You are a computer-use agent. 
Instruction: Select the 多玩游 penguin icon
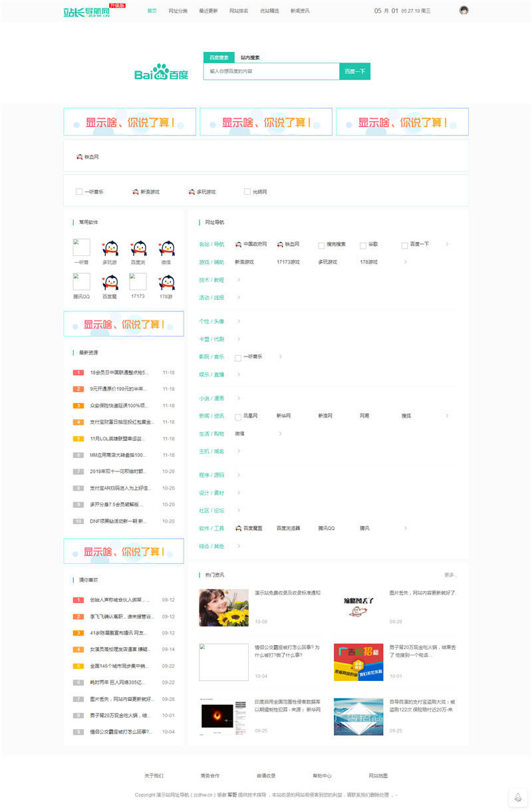pos(110,249)
